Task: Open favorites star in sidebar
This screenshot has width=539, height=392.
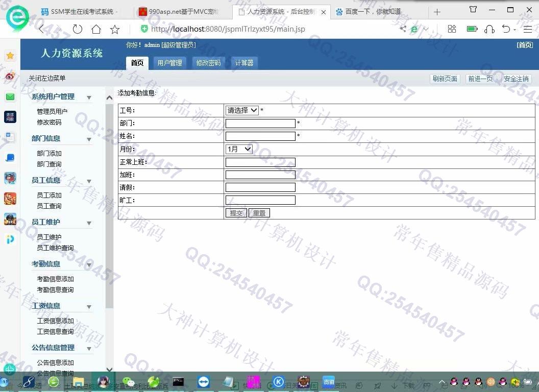Action: 10,55
